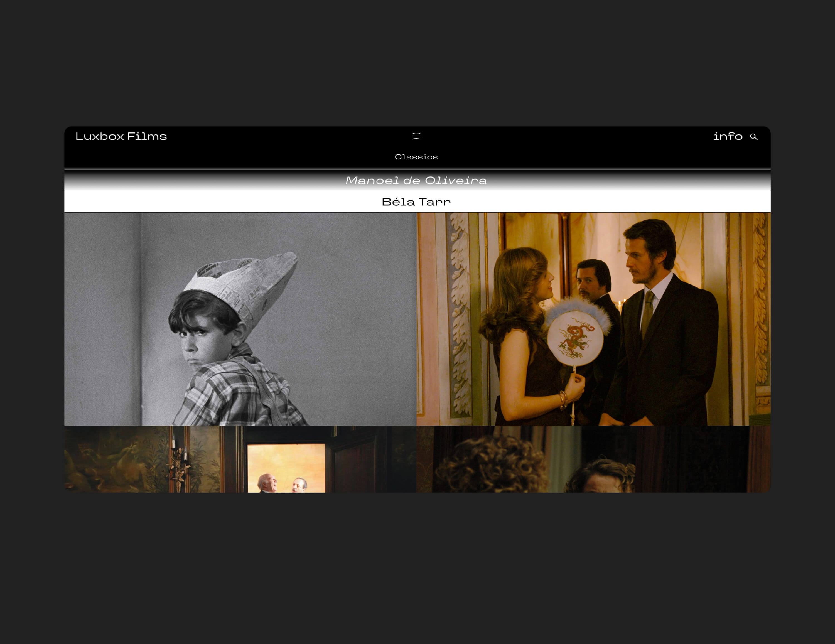This screenshot has height=644, width=835.
Task: Click the search magnifier icon
Action: point(753,137)
